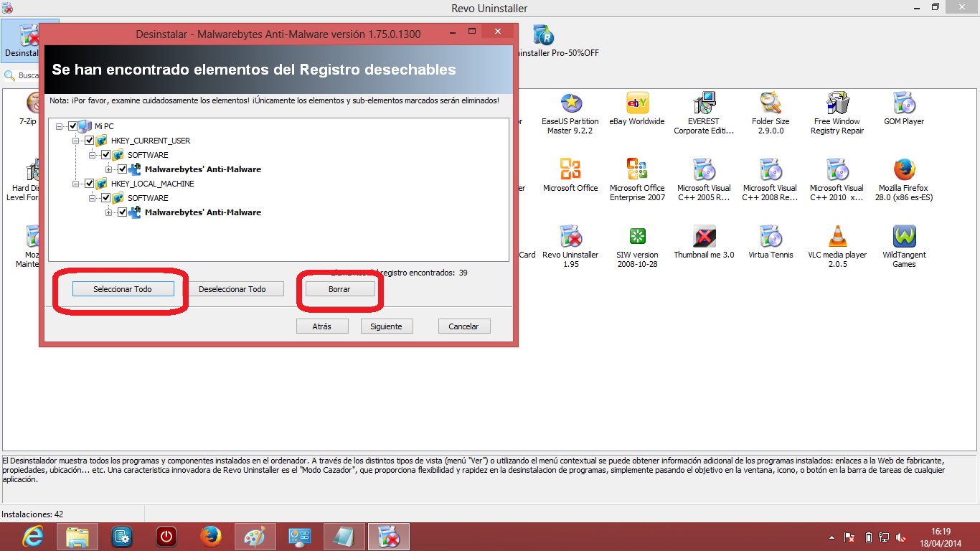Click the Revo Uninstaller Pro toolbar icon
The height and width of the screenshot is (551, 980).
(543, 35)
